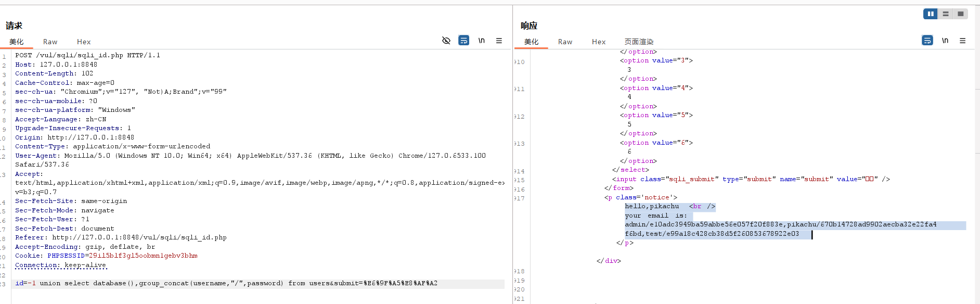Image resolution: width=980 pixels, height=304 pixels.
Task: Select the request 美化 (Pretty) tab
Action: pyautogui.click(x=16, y=42)
